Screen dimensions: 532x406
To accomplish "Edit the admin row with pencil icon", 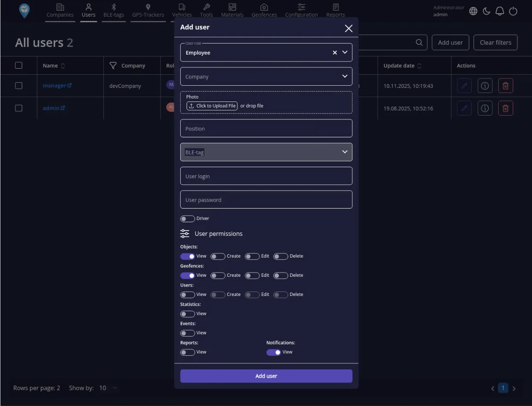I will (464, 108).
